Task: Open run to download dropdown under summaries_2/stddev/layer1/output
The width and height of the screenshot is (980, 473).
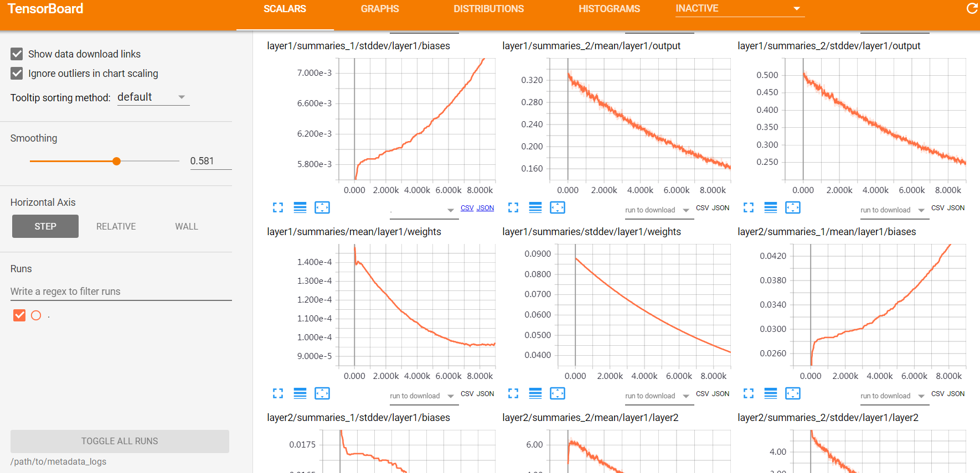Action: pyautogui.click(x=895, y=210)
